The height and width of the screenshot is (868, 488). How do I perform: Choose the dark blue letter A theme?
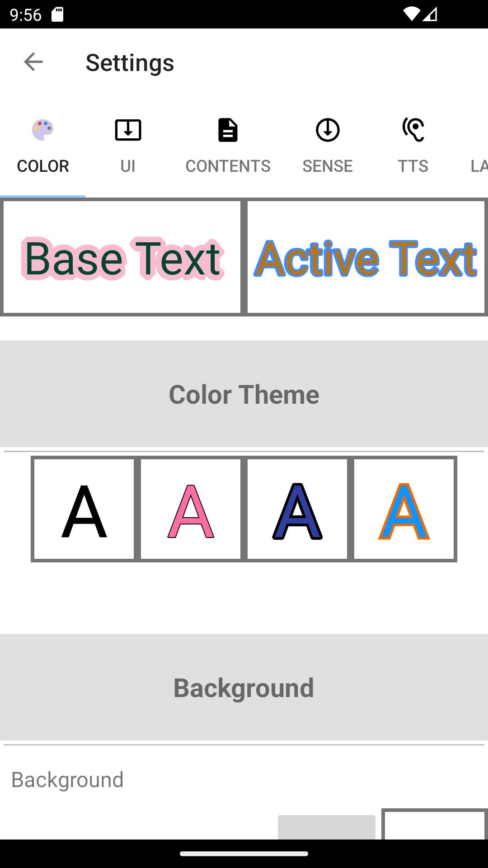pyautogui.click(x=297, y=509)
